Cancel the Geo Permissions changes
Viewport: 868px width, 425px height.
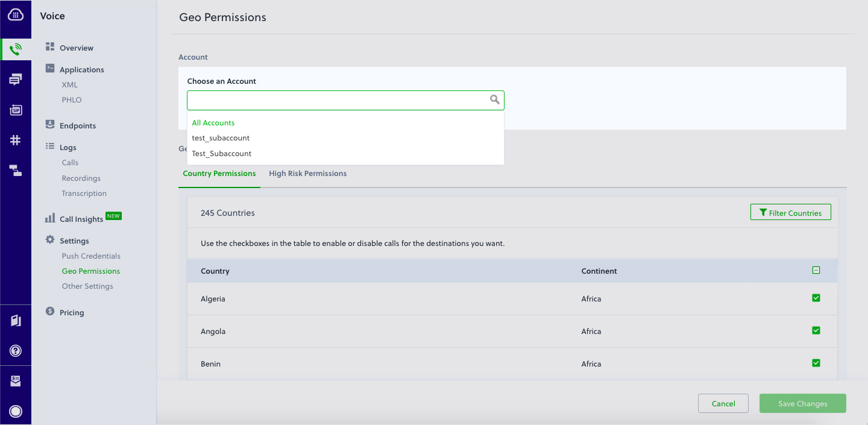click(x=723, y=403)
